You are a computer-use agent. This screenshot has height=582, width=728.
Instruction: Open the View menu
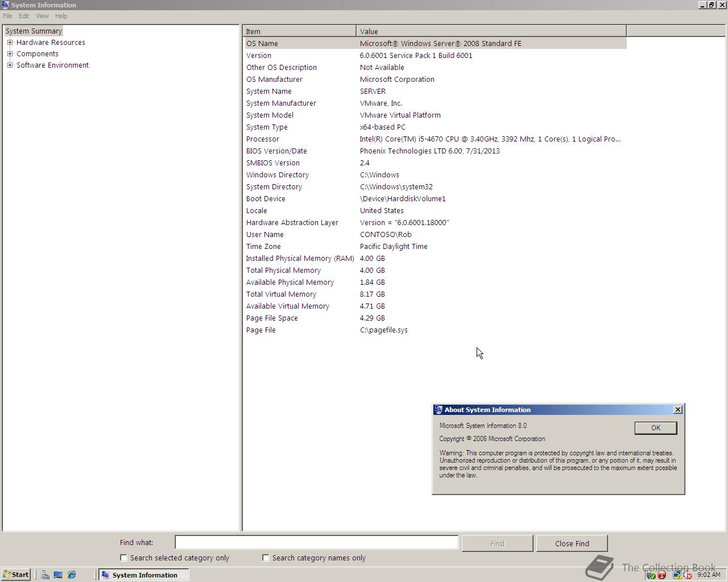(x=42, y=16)
